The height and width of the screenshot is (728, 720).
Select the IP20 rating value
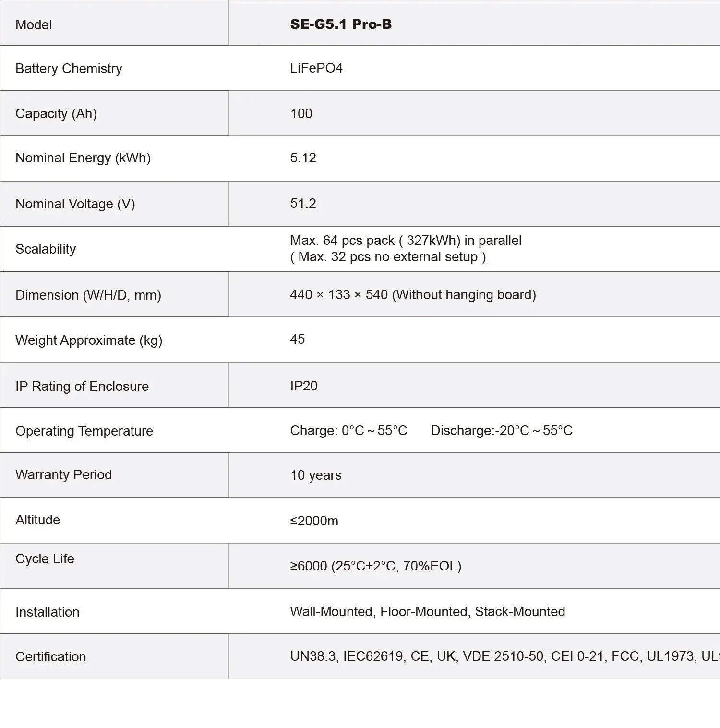304,386
